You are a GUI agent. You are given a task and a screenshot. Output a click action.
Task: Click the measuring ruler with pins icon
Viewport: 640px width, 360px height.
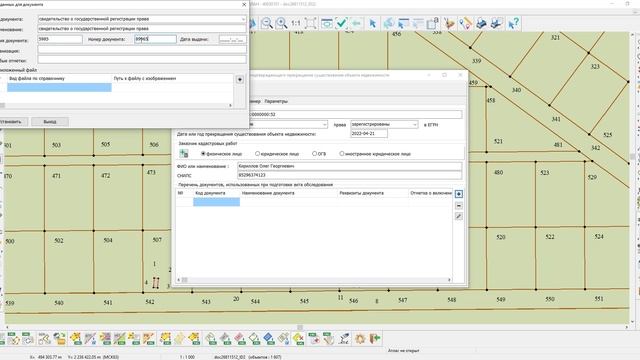465,23
